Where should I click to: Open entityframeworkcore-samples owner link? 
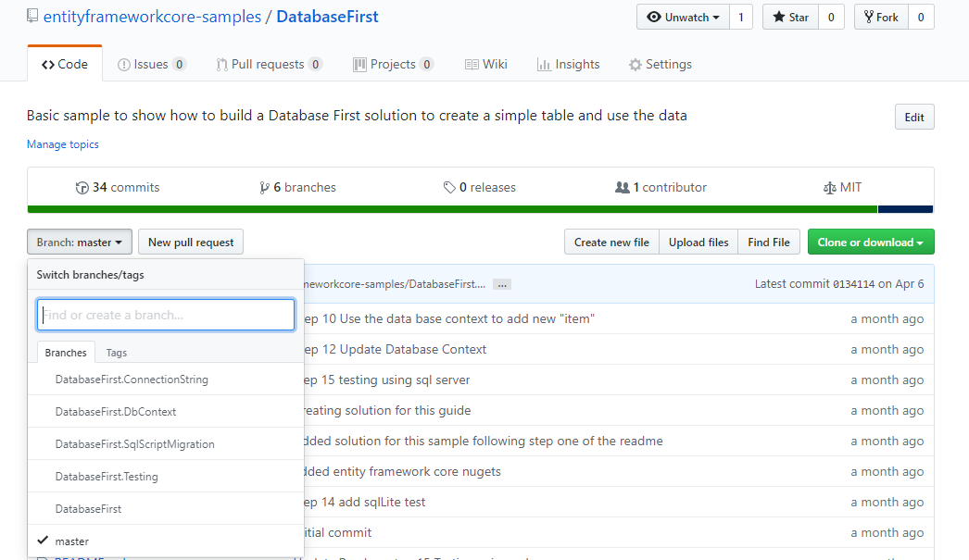point(152,17)
